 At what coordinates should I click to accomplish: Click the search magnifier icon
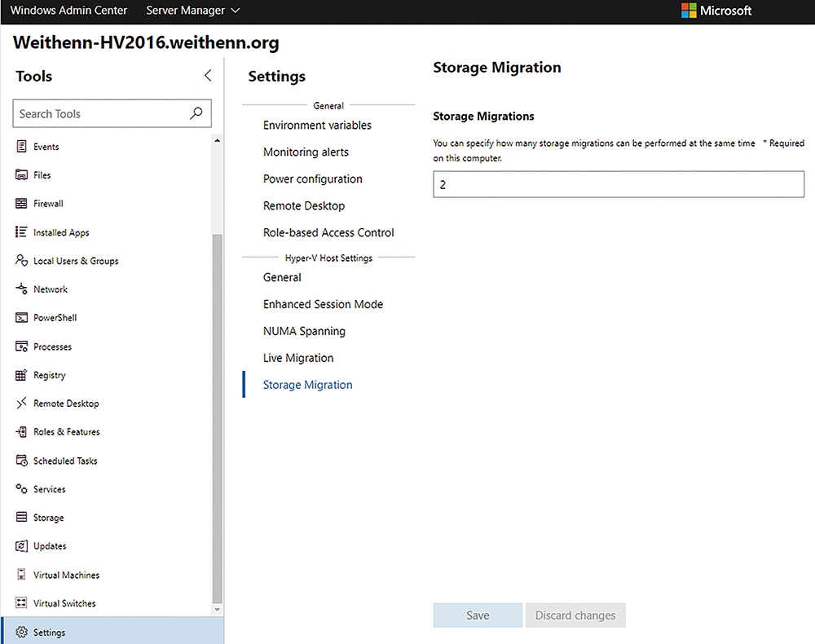pyautogui.click(x=196, y=112)
